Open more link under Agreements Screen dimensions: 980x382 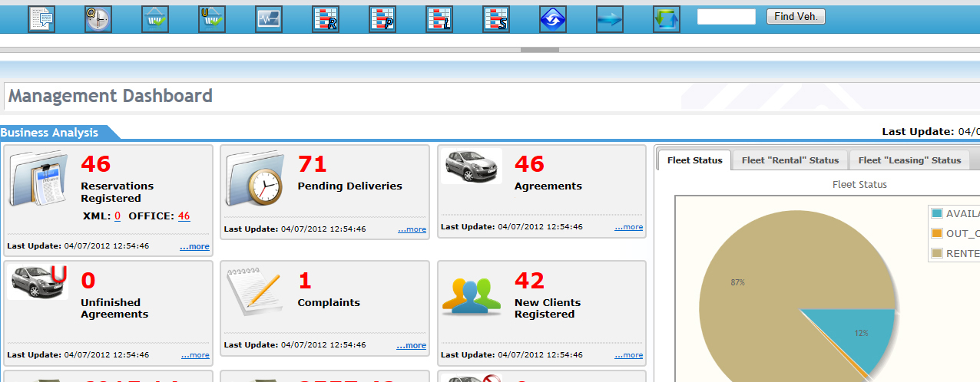[x=629, y=227]
